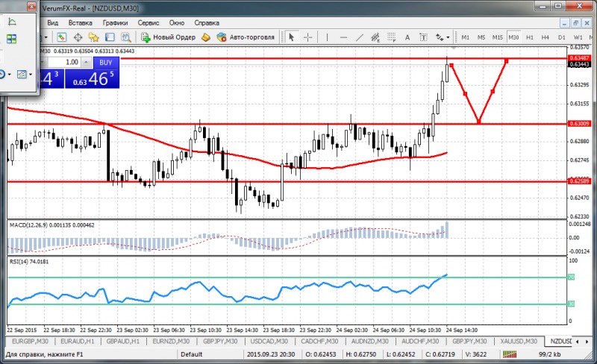Switch timeframe to D1
The width and height of the screenshot is (597, 364).
[562, 37]
